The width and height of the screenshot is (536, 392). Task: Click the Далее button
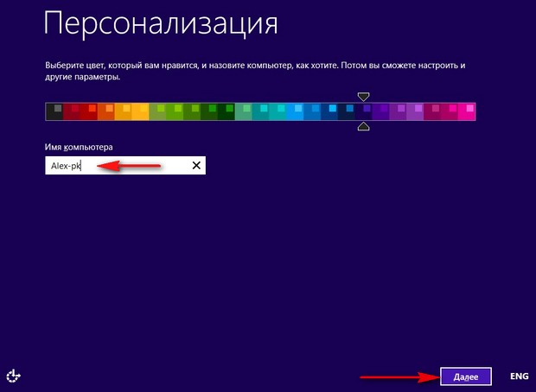click(466, 376)
